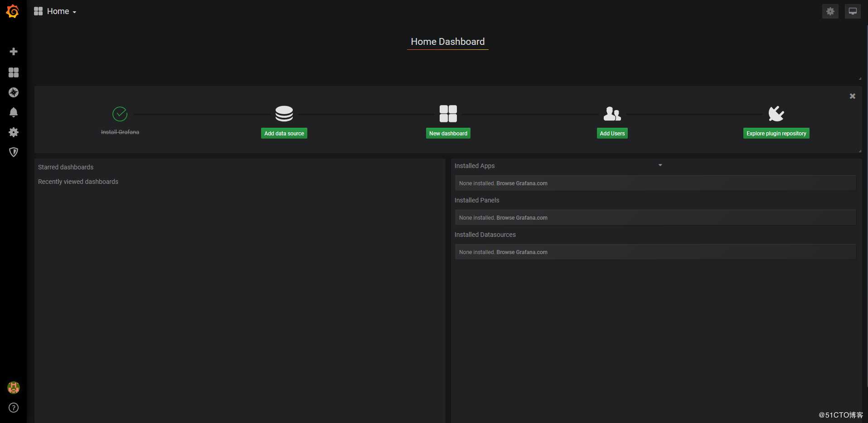The width and height of the screenshot is (868, 423).
Task: Open the Dashboards sidebar icon
Action: tap(14, 72)
